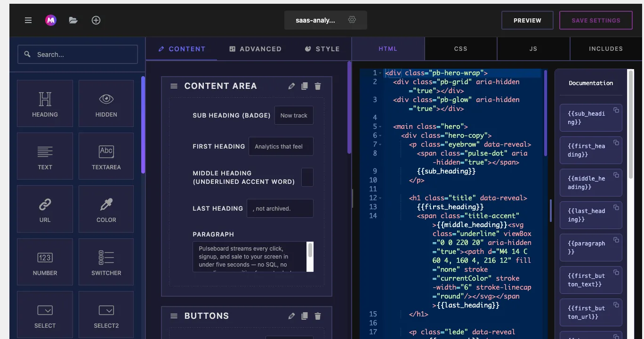This screenshot has height=339, width=644.
Task: Click the Sub Heading (Badge) input
Action: click(294, 115)
